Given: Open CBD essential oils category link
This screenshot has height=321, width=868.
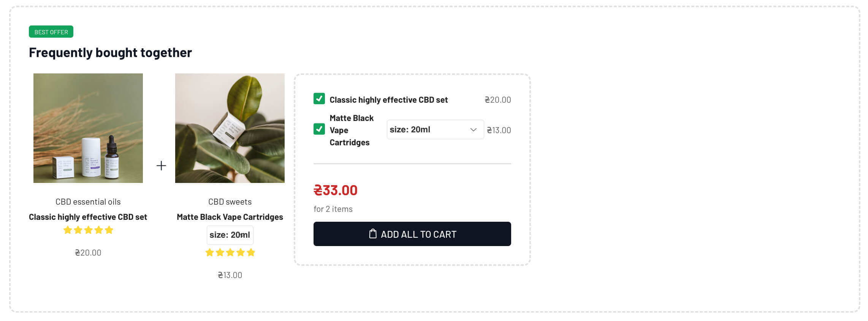Looking at the screenshot, I should click(x=88, y=202).
